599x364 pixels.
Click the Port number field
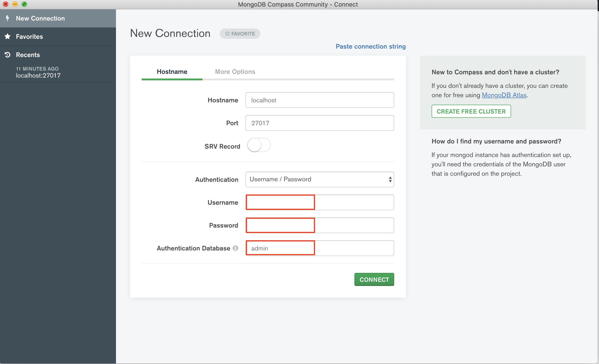point(319,123)
